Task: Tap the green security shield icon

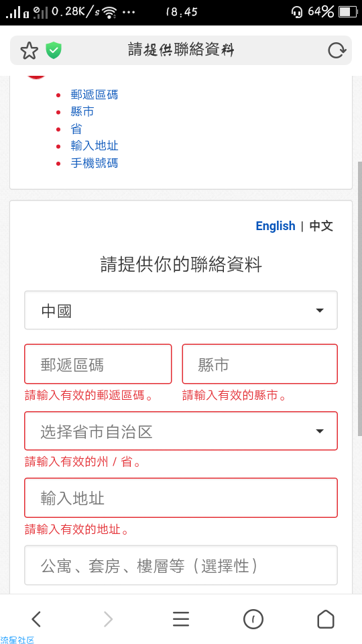Action: (x=54, y=50)
